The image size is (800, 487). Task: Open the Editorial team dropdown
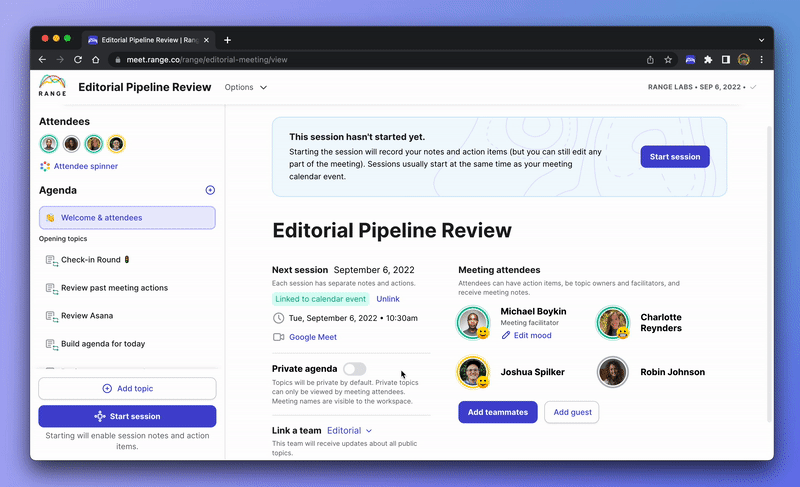pyautogui.click(x=349, y=430)
